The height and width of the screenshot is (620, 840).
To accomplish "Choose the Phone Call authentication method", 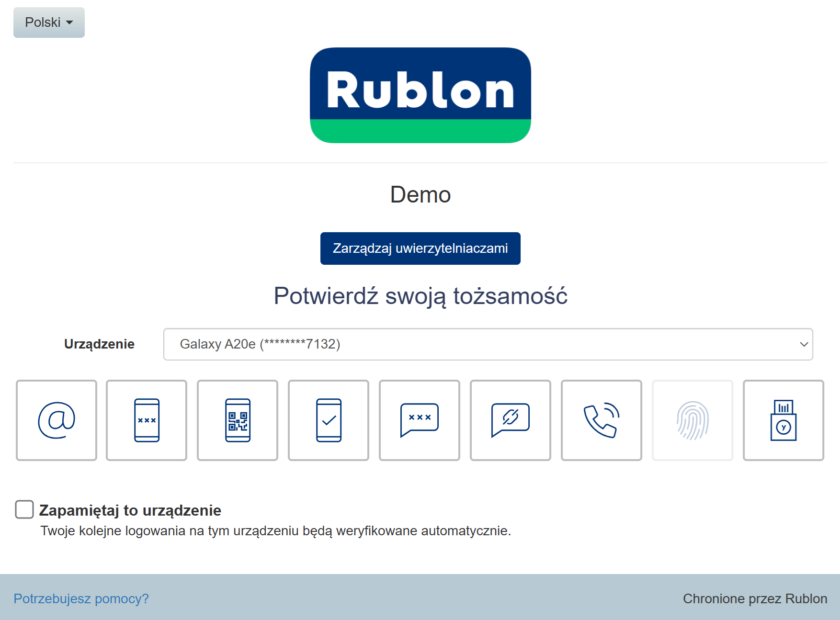I will click(602, 420).
